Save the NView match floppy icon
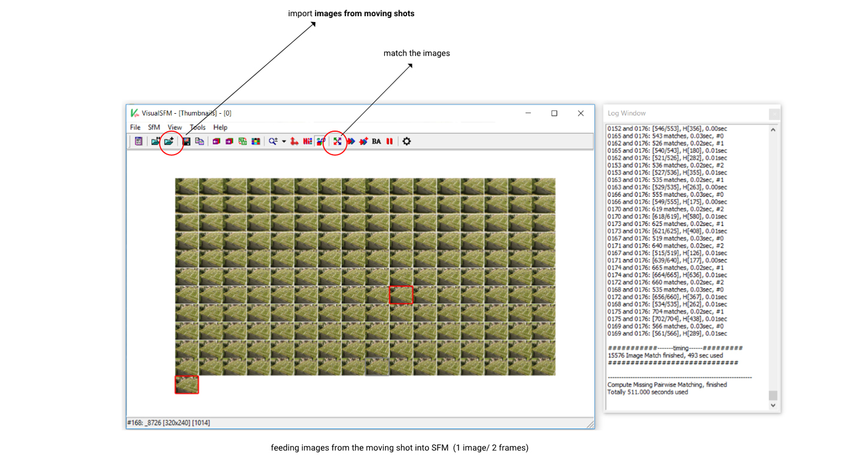The width and height of the screenshot is (868, 463). coord(186,141)
